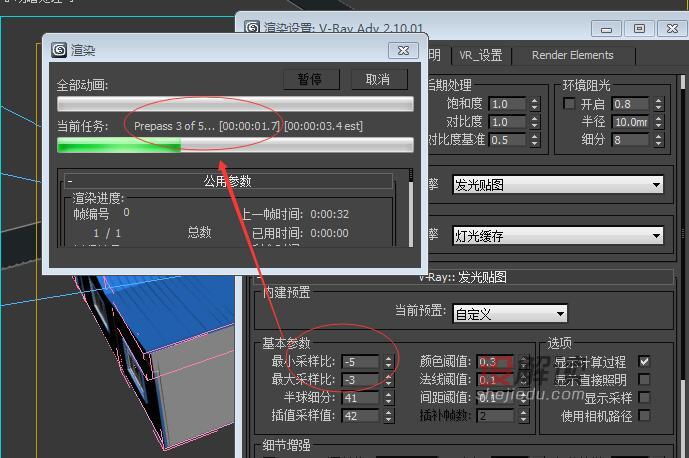Click the 半径 field 10.0mm
Viewport: 689px width, 458px height.
coord(631,122)
